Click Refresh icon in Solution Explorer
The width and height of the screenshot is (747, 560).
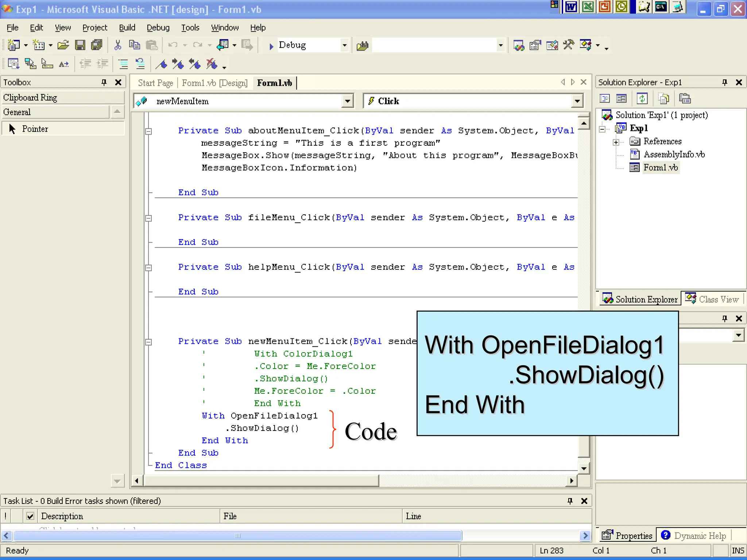(x=642, y=98)
